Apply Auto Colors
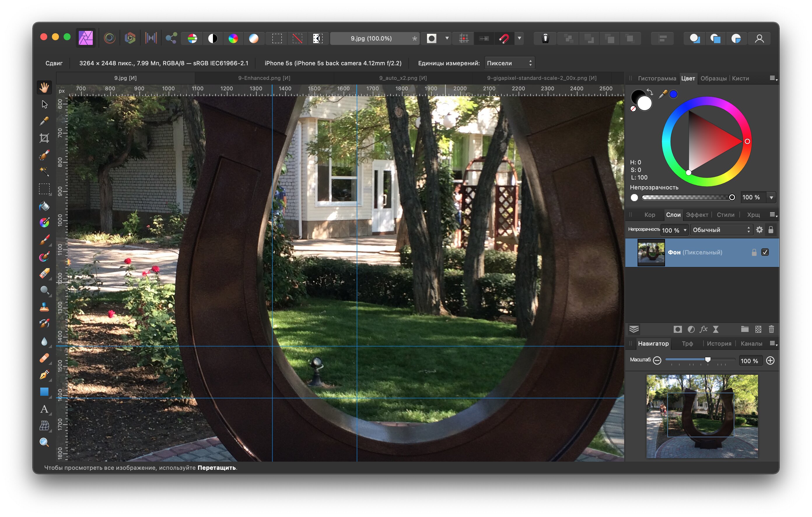This screenshot has width=812, height=517. click(233, 38)
